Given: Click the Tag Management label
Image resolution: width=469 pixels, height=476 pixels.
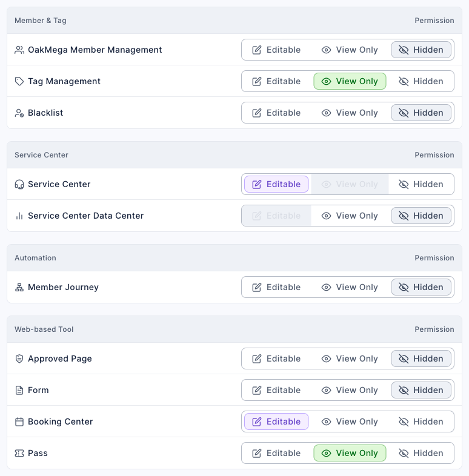Looking at the screenshot, I should [x=64, y=81].
